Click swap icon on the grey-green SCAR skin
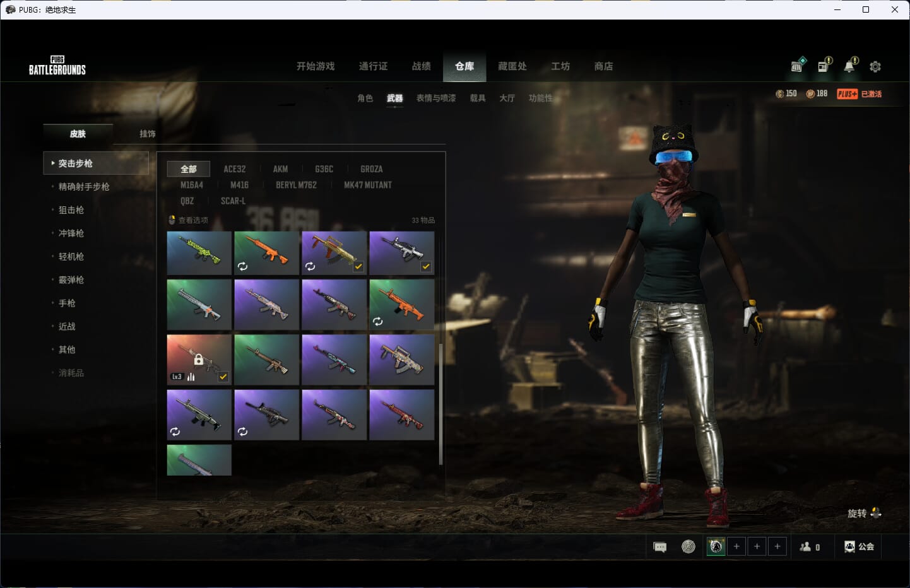The width and height of the screenshot is (910, 588). coord(175,432)
